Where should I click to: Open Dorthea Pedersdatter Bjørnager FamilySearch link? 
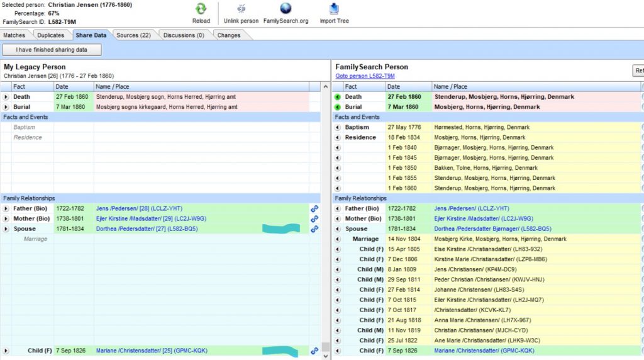tap(492, 229)
